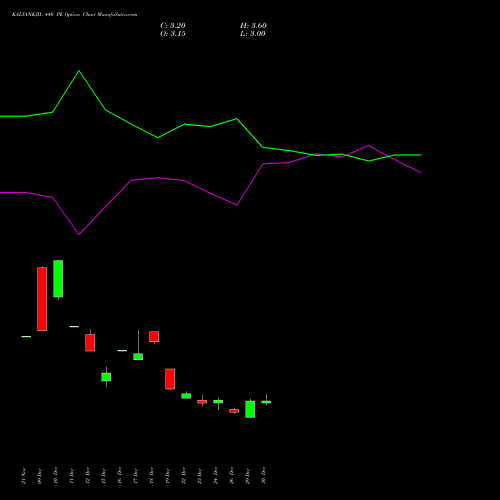Click the small red candlestick for 26 Dec

[x=234, y=411]
